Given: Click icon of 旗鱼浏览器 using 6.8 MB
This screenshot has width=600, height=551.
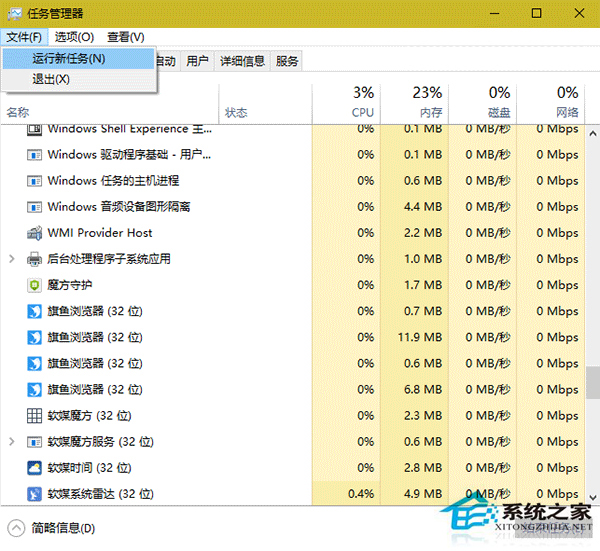Looking at the screenshot, I should click(34, 390).
